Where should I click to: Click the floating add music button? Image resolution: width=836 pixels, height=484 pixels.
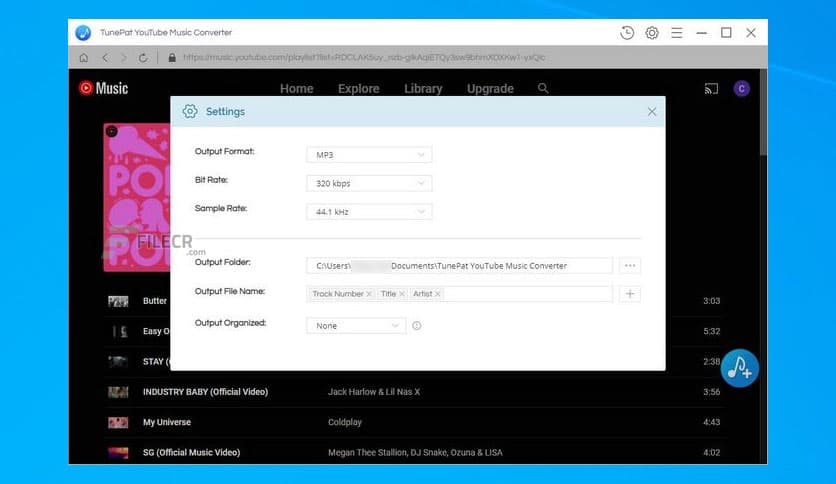click(740, 368)
